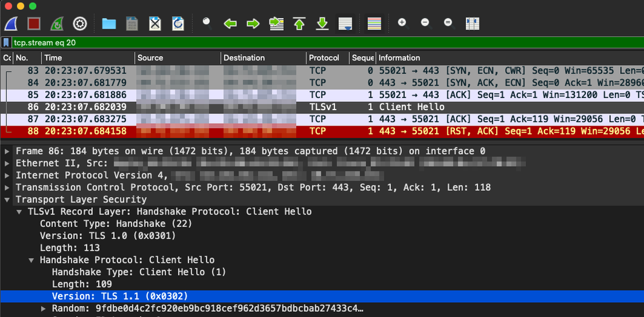Collapse Handshake Protocol: Client Hello node
644x317 pixels.
click(31, 260)
